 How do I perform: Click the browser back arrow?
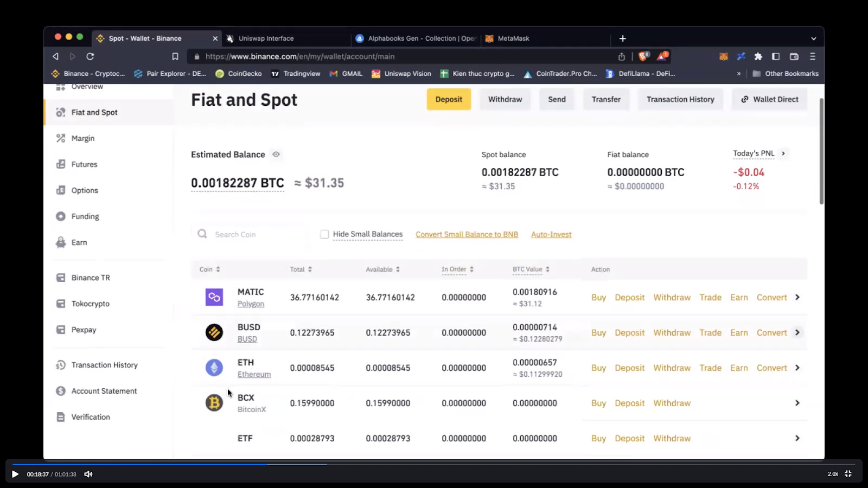click(55, 56)
